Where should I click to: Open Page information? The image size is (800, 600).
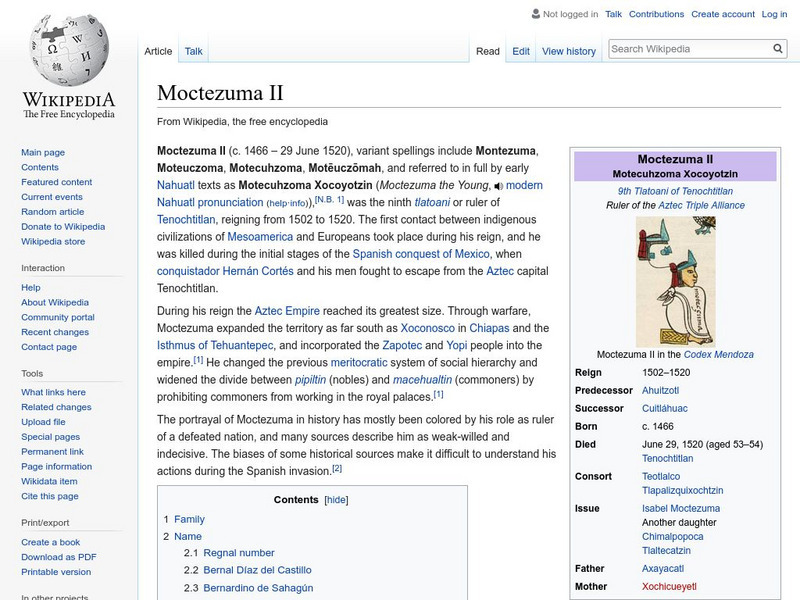[57, 466]
